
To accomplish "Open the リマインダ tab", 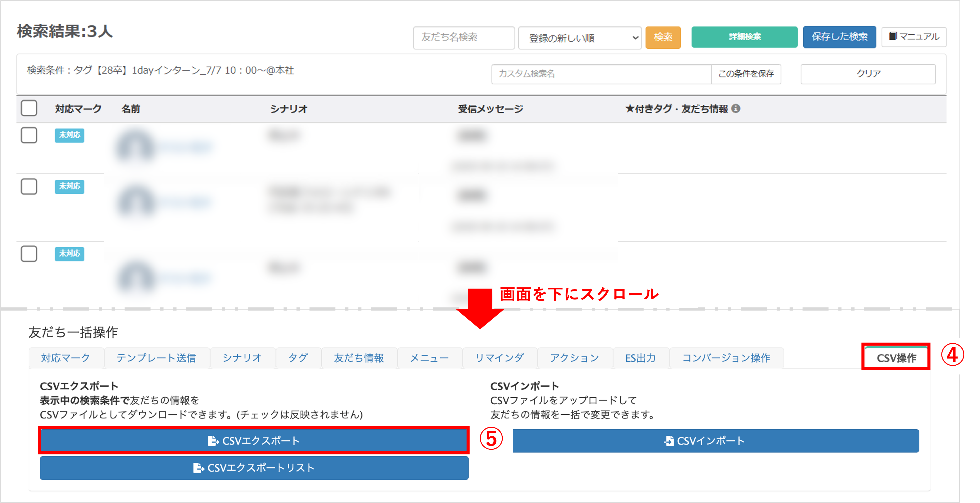I will [500, 358].
